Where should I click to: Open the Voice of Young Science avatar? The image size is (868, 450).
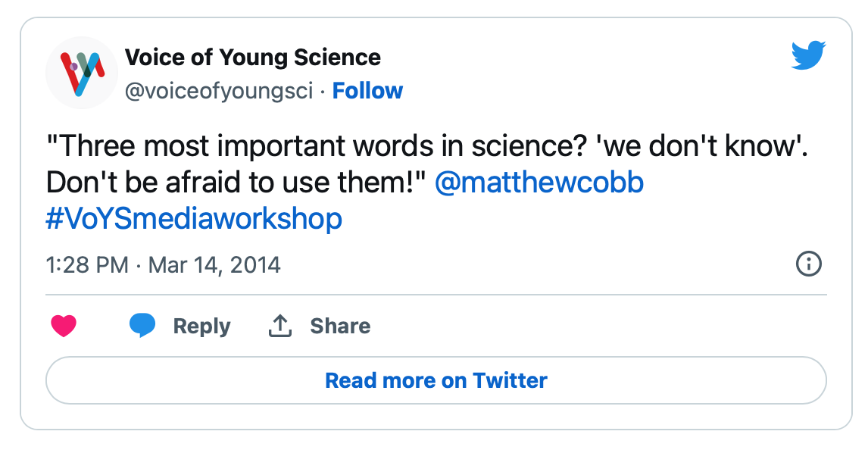pos(82,73)
